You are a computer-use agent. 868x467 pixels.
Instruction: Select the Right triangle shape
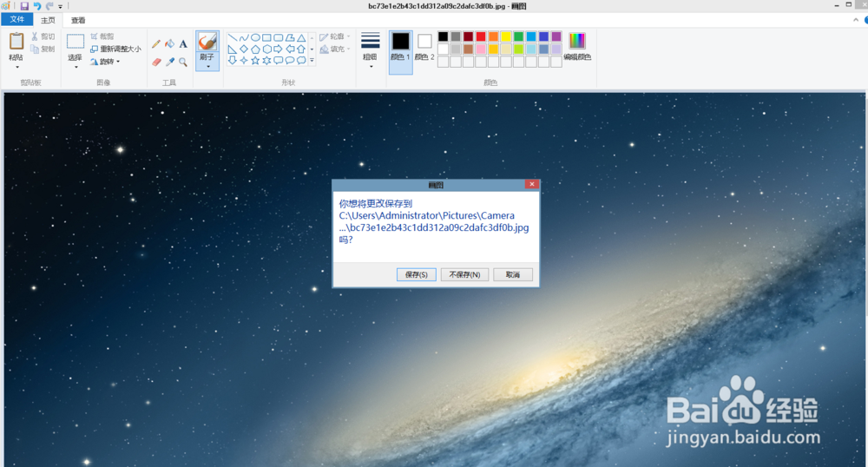coord(233,49)
